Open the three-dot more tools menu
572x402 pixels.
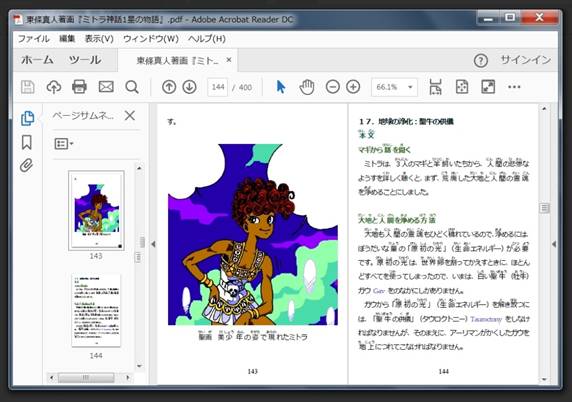pyautogui.click(x=514, y=87)
